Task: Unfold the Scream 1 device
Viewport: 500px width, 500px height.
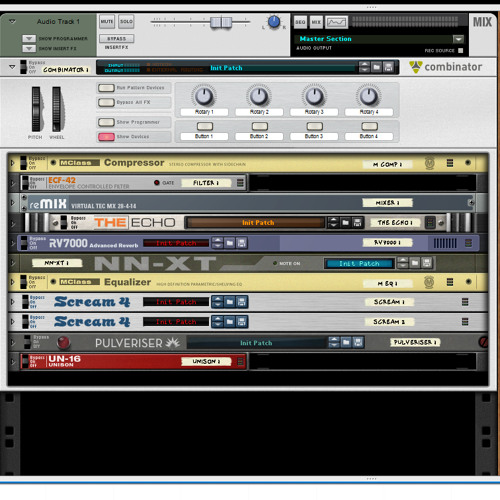Action: click(13, 302)
